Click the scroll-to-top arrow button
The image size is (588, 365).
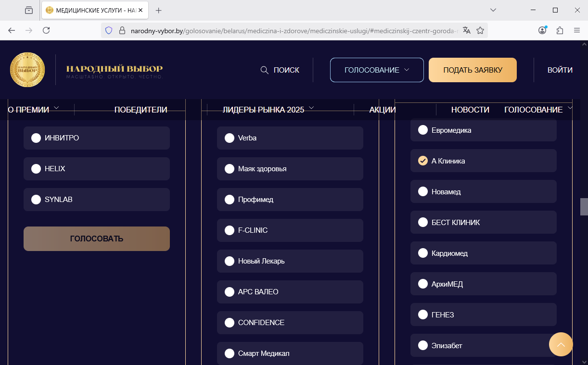(x=561, y=344)
